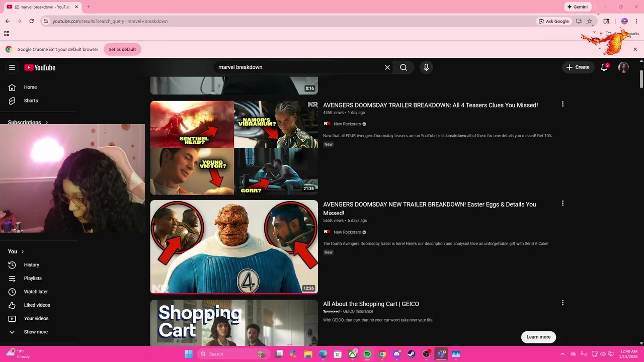
Task: Play the Shopping Cart ad thumbnail
Action: tap(234, 323)
